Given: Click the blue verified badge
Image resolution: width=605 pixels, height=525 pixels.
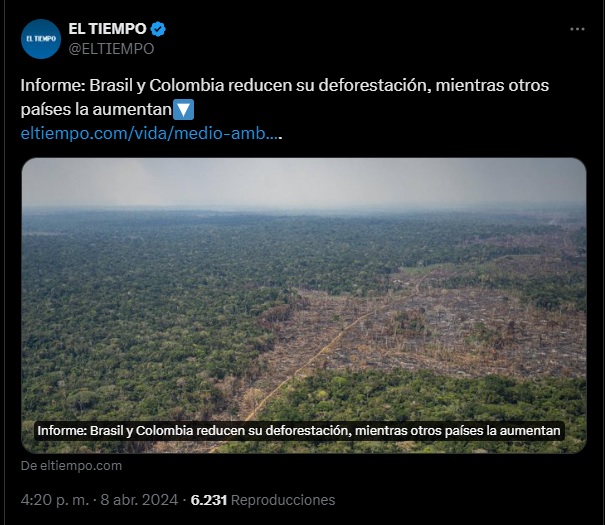Looking at the screenshot, I should coord(158,29).
